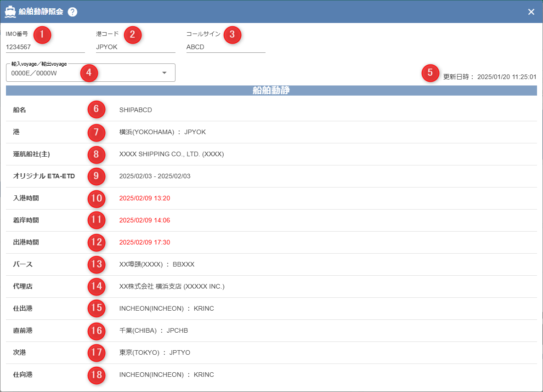Click the 船舶動静 section header bar

[271, 91]
